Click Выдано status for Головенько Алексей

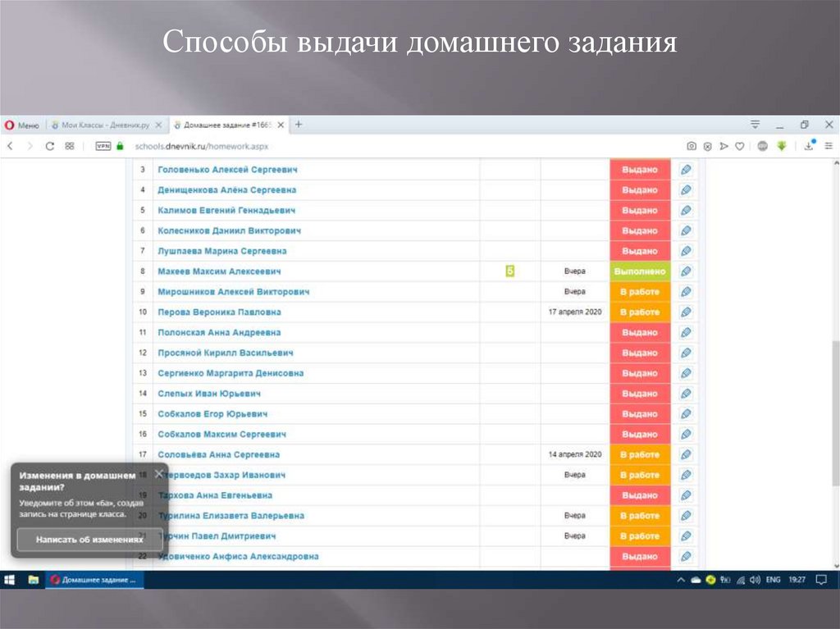click(x=640, y=170)
